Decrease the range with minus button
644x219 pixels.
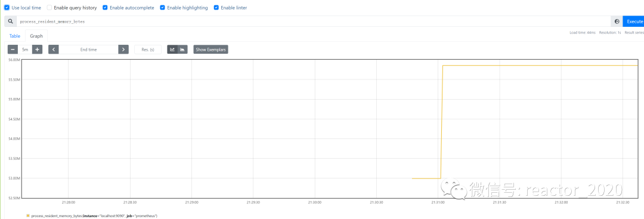coord(13,50)
